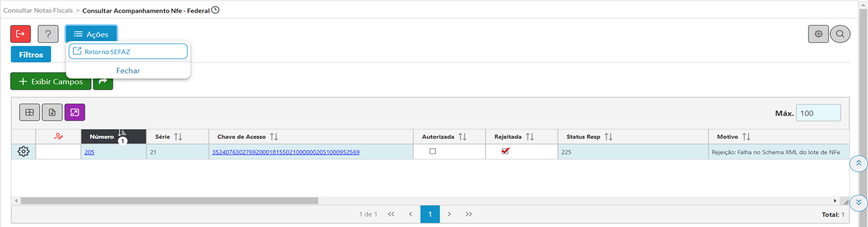The width and height of the screenshot is (868, 227).
Task: Click the Máx. input field with 100
Action: point(818,113)
